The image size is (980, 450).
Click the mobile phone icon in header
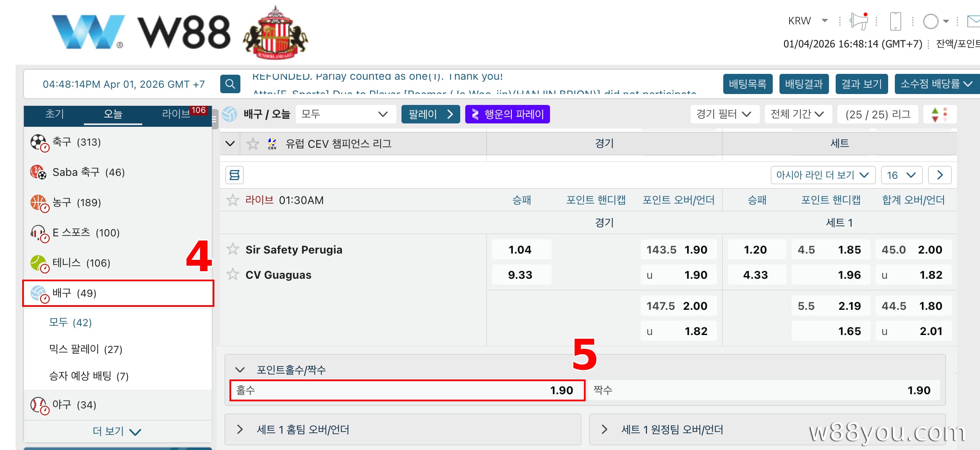(895, 21)
